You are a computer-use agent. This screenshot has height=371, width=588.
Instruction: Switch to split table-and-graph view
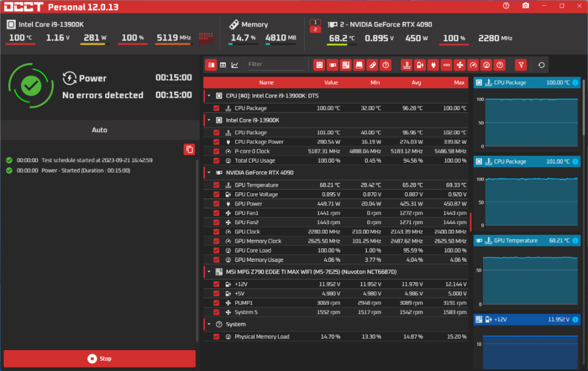[x=211, y=65]
